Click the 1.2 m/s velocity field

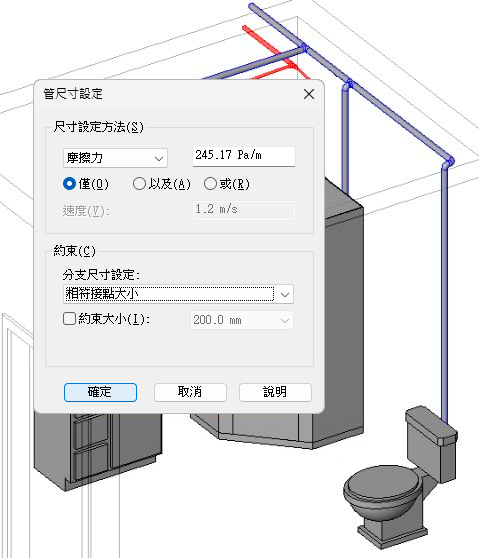click(244, 210)
